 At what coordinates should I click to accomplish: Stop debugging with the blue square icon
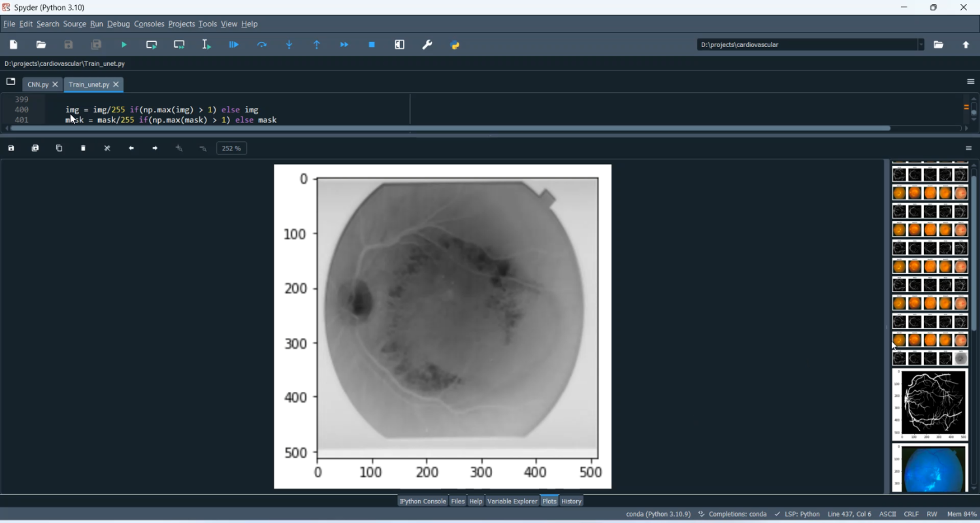[x=372, y=45]
